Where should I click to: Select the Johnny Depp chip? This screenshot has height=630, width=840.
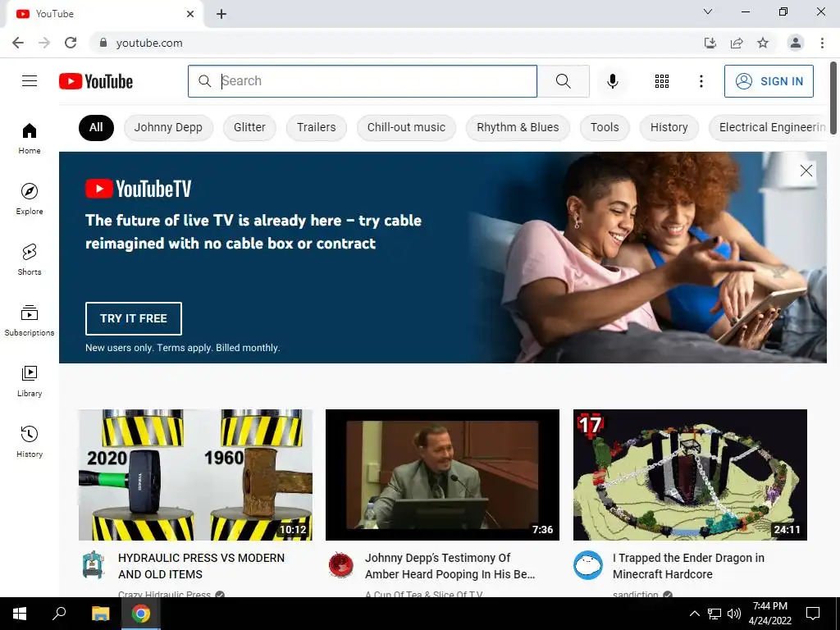coord(168,127)
